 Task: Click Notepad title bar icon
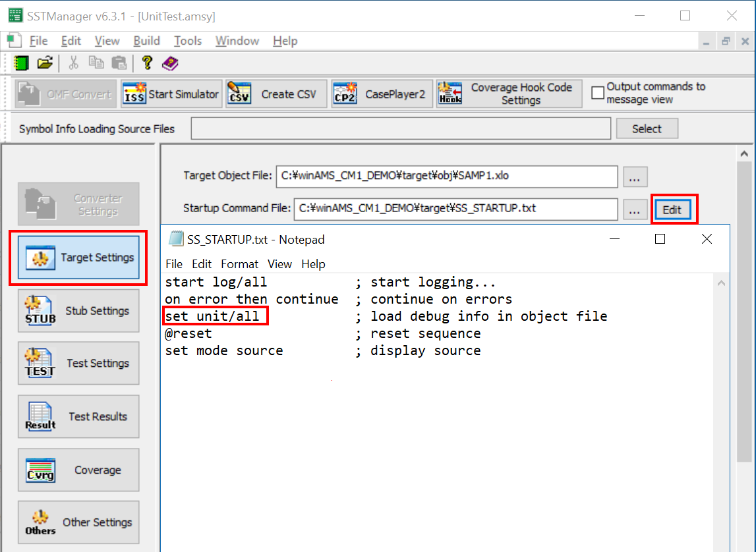(x=176, y=239)
